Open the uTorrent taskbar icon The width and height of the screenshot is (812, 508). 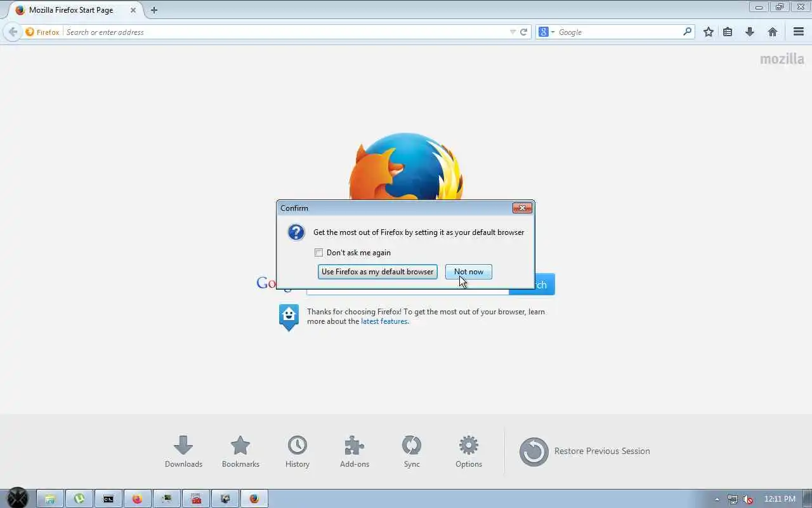(79, 498)
